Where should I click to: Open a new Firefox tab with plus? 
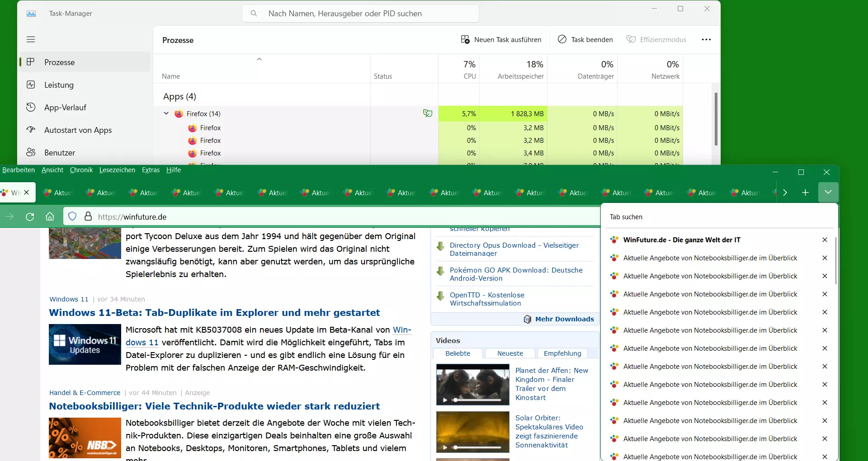[x=805, y=193]
